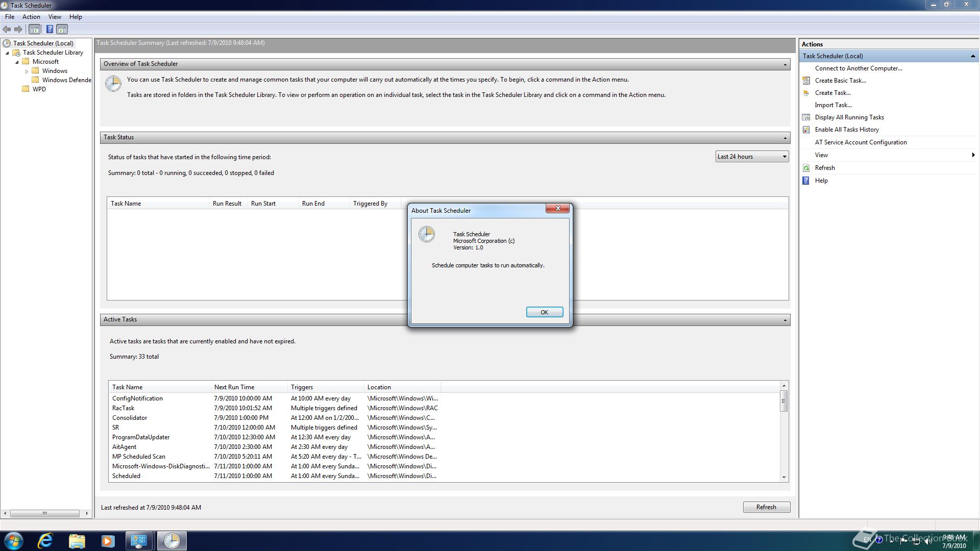
Task: Open the Action menu
Action: coord(31,17)
